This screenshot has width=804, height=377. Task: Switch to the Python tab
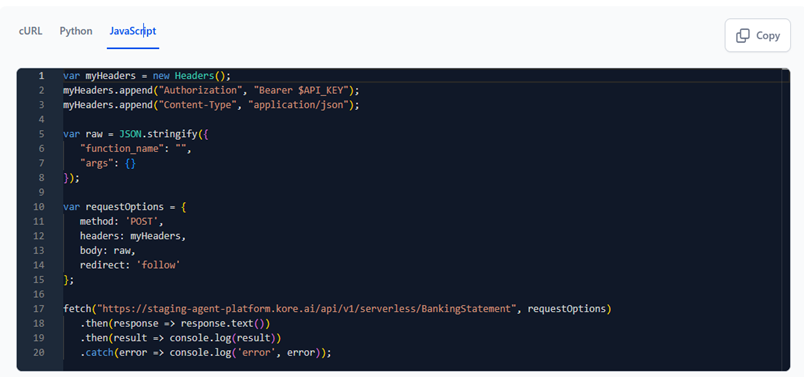click(x=76, y=31)
